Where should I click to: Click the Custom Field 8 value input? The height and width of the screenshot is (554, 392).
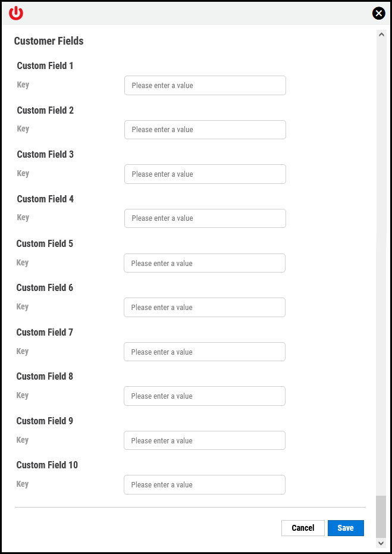coord(205,396)
